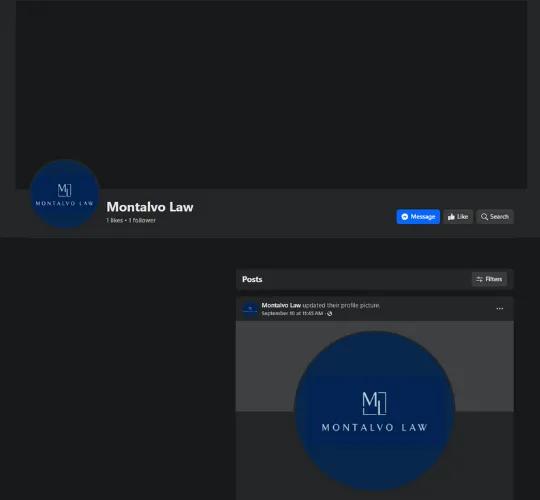Click the globe public-audience icon on post
This screenshot has width=540, height=500.
pos(330,313)
